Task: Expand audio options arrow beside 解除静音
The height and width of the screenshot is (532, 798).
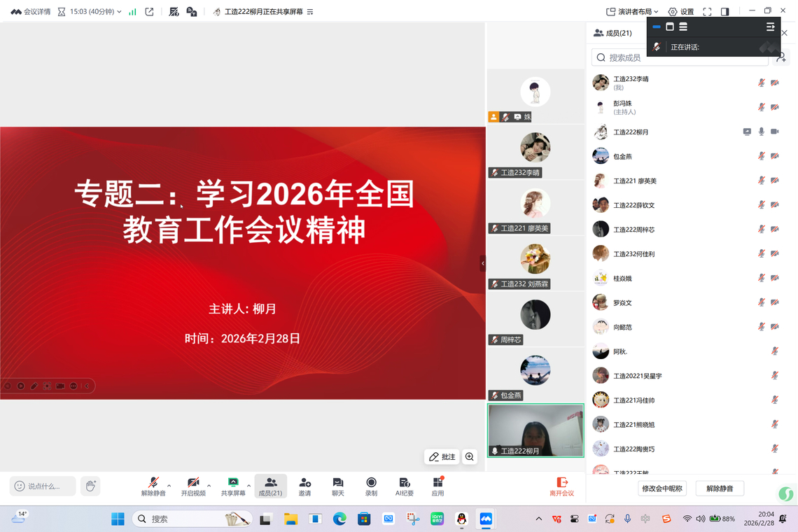Action: click(169, 486)
